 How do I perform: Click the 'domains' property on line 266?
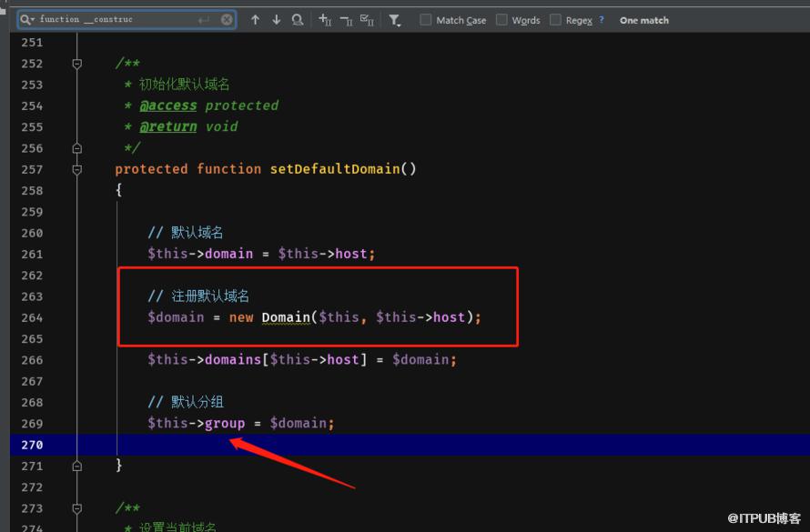pyautogui.click(x=233, y=359)
